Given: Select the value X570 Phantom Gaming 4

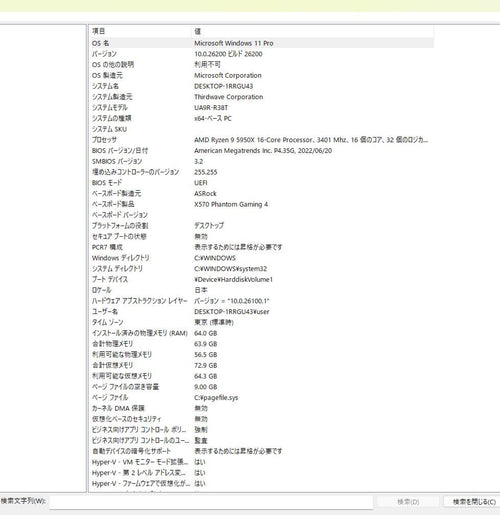Looking at the screenshot, I should coord(231,204).
